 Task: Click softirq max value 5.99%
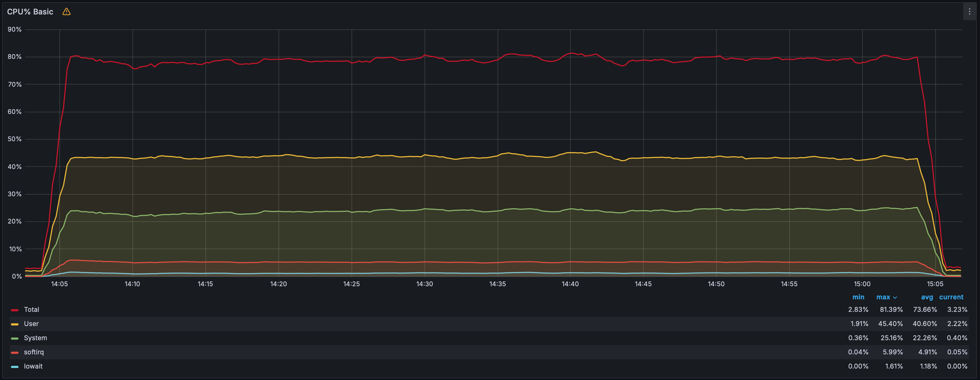[893, 352]
